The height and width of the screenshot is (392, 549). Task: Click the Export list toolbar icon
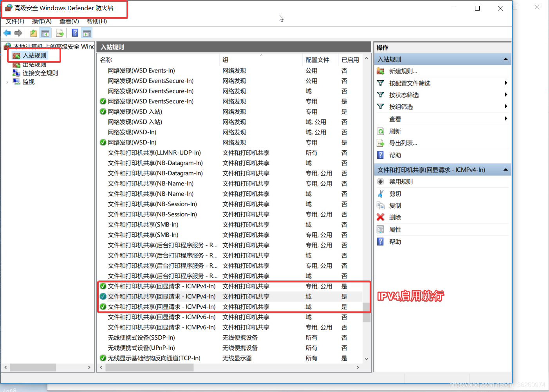tap(60, 33)
